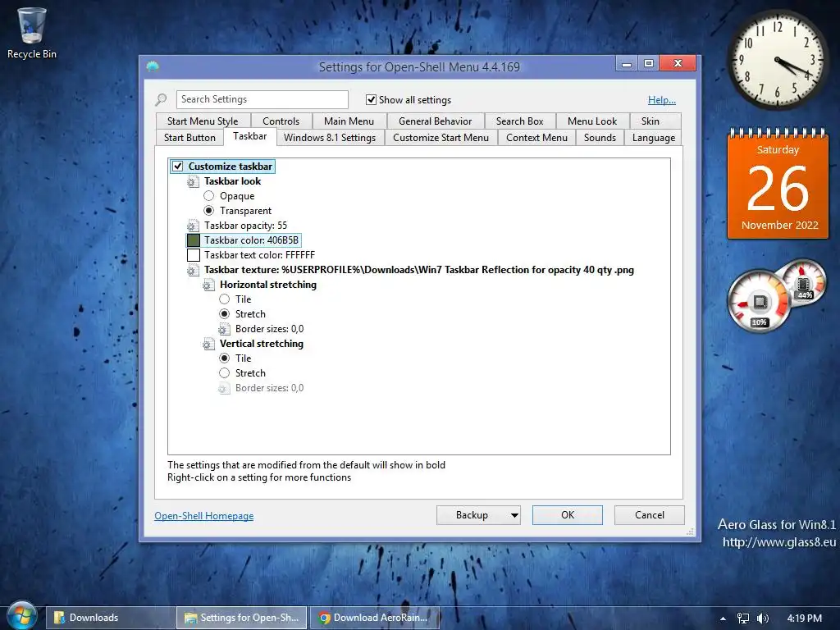This screenshot has height=630, width=840.
Task: Open the Backup dropdown arrow
Action: coord(514,515)
